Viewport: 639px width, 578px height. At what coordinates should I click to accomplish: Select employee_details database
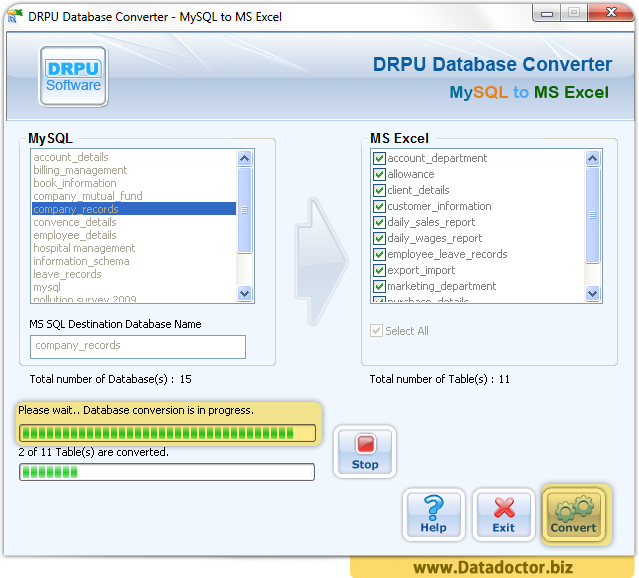pos(134,235)
